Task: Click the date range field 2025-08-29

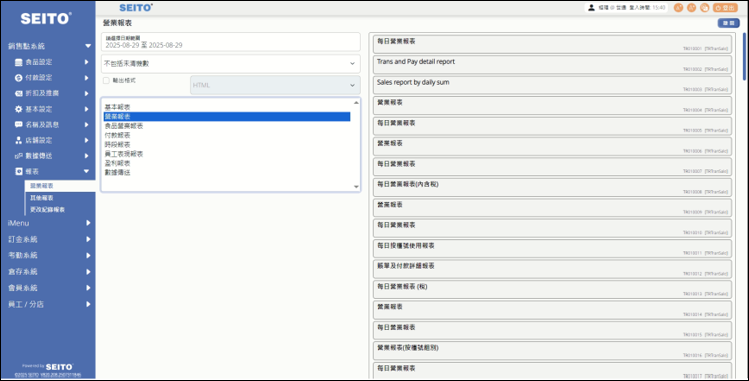Action: click(231, 42)
